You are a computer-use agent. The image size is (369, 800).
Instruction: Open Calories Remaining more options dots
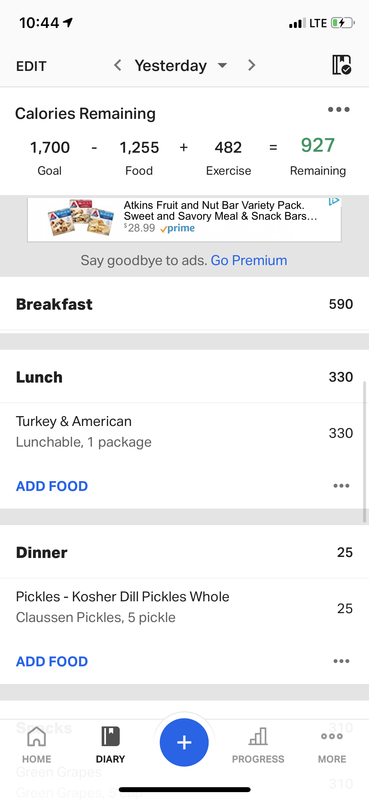click(339, 109)
